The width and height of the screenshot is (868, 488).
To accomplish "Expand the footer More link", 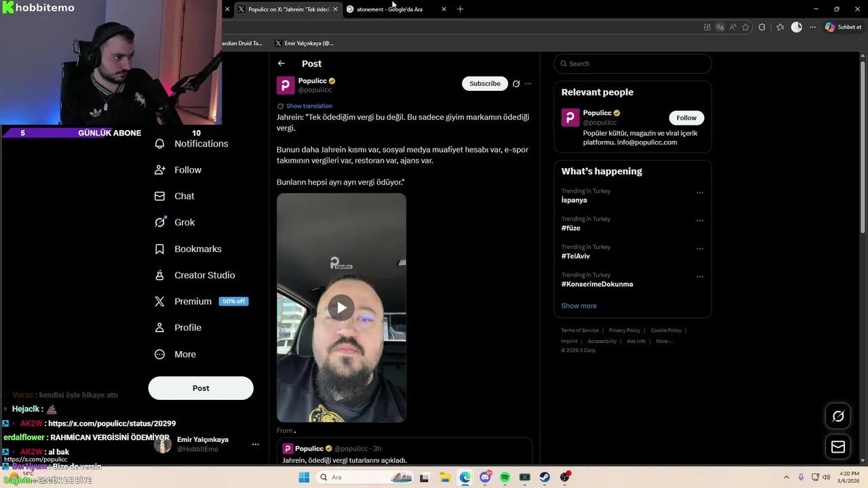I will (665, 342).
